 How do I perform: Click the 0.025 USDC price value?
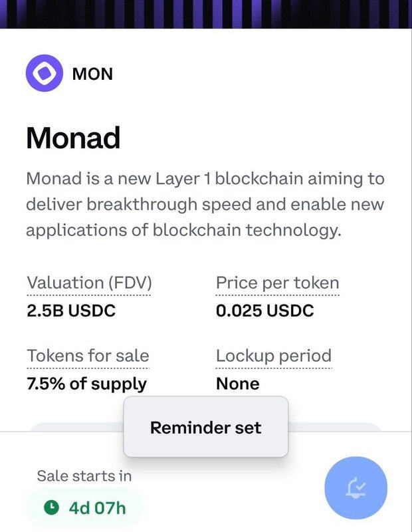pyautogui.click(x=264, y=311)
